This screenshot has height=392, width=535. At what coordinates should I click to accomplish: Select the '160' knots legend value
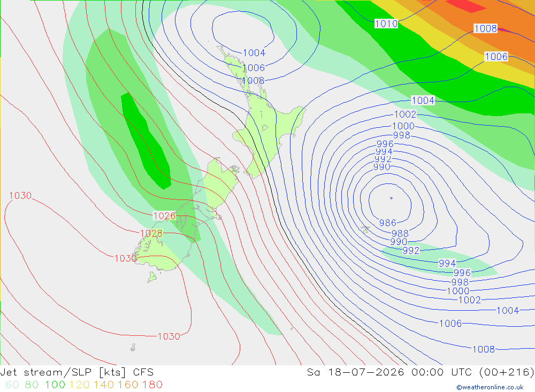coord(128,385)
